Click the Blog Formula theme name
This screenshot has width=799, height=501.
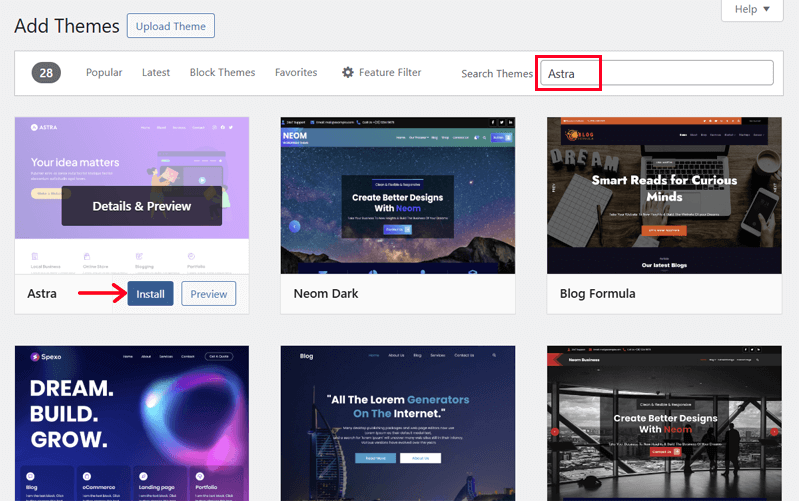click(597, 294)
